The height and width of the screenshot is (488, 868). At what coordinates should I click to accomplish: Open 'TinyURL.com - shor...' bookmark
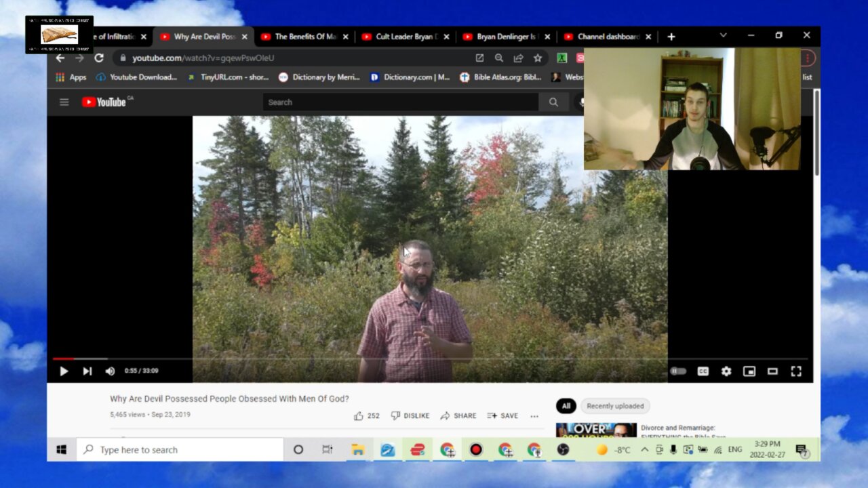(x=229, y=77)
